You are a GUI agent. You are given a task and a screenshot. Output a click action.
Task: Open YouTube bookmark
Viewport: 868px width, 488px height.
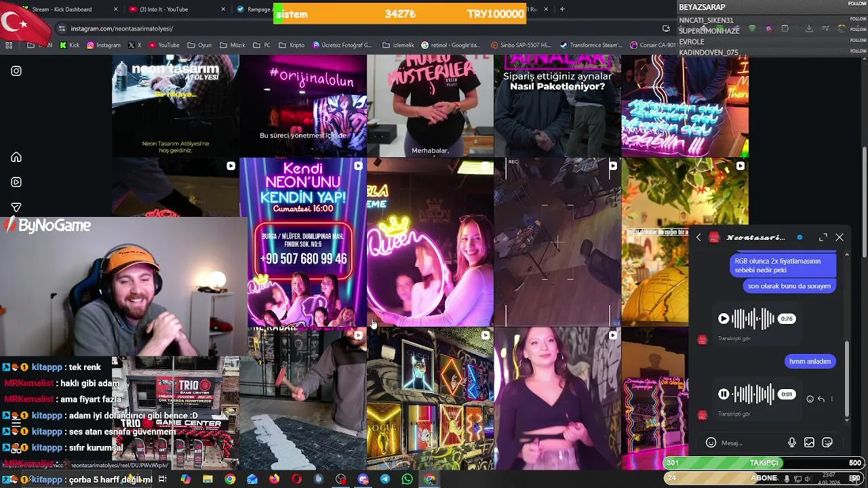tap(164, 45)
